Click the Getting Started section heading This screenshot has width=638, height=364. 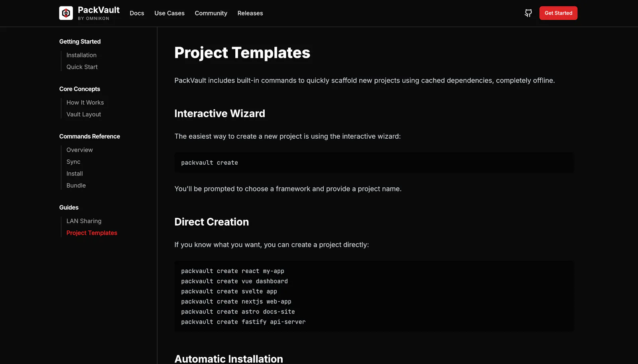pos(80,41)
